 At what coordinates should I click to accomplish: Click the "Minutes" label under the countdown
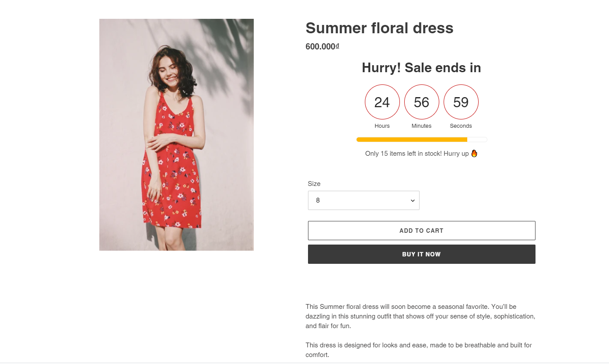click(421, 126)
